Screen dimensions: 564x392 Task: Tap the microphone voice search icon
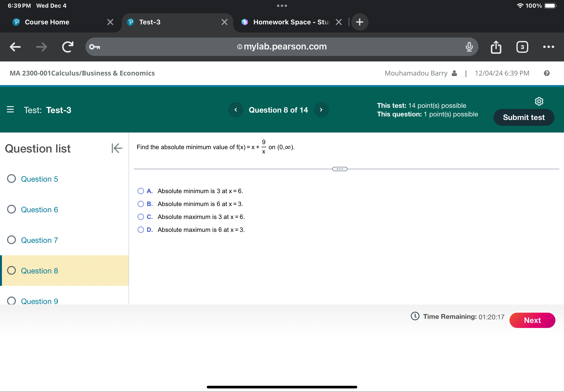469,47
